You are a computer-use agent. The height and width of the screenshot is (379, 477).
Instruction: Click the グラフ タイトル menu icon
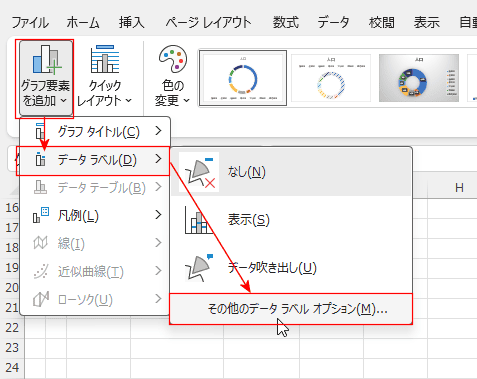(40, 130)
